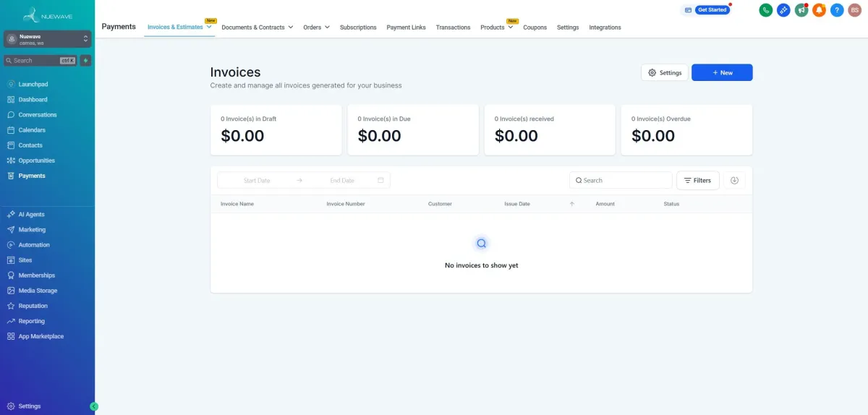
Task: Switch to the Subscriptions tab
Action: 358,27
